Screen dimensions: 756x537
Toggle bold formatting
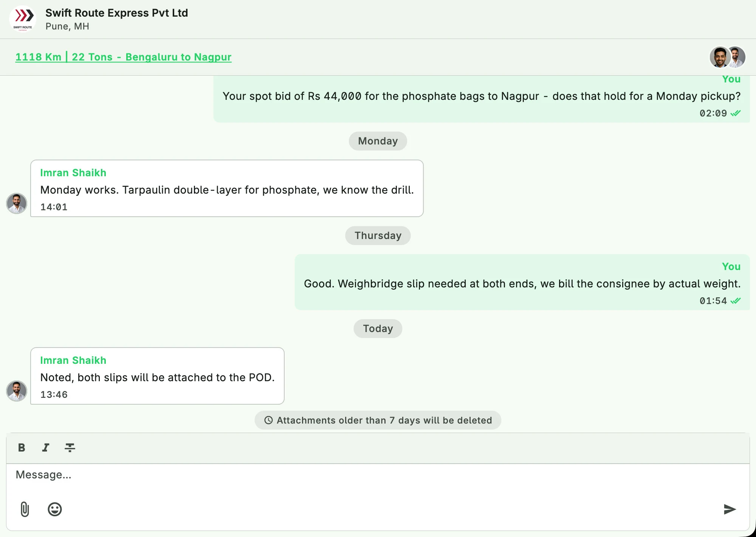tap(22, 448)
